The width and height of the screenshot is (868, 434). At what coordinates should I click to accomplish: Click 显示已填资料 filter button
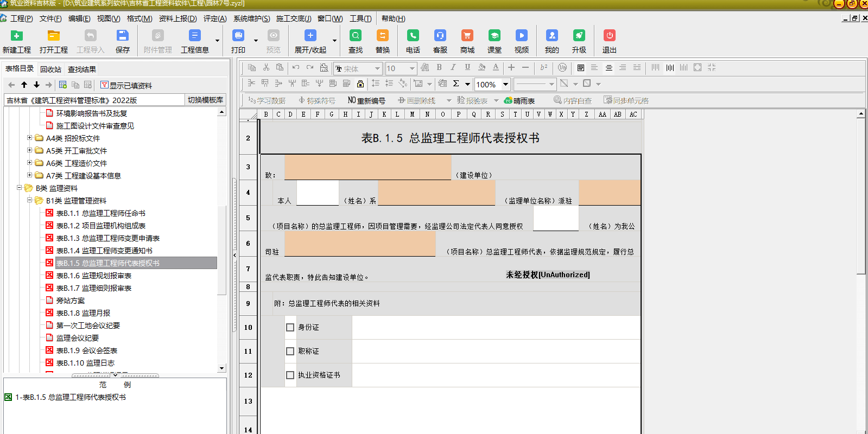126,85
